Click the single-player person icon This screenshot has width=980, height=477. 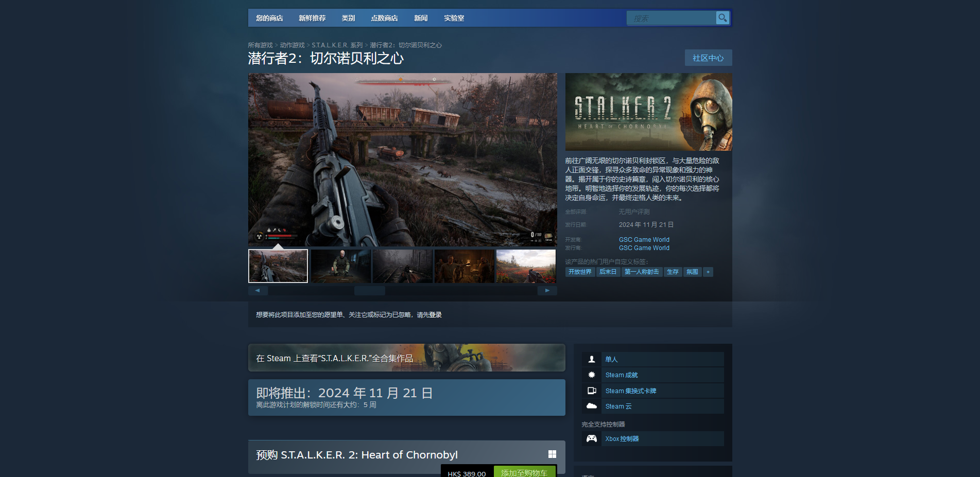[x=592, y=359]
